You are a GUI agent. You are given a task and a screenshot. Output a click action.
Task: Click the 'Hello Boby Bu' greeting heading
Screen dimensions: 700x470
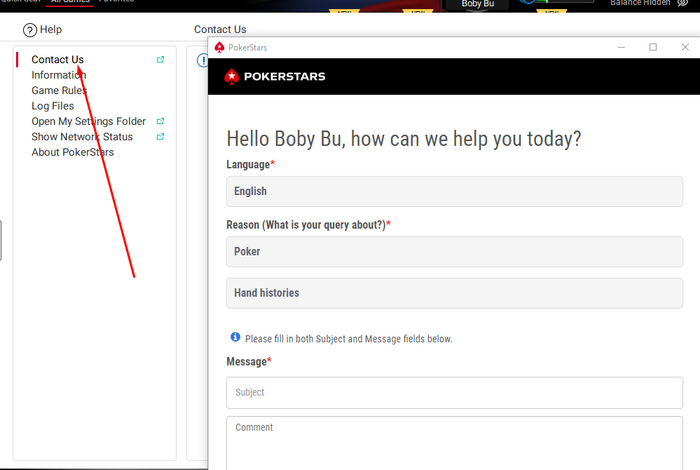[x=404, y=139]
